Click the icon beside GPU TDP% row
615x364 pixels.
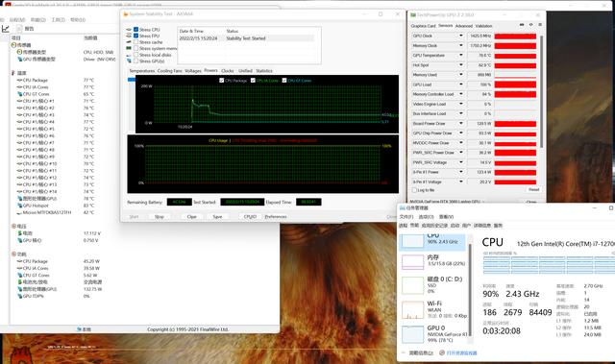(x=19, y=296)
